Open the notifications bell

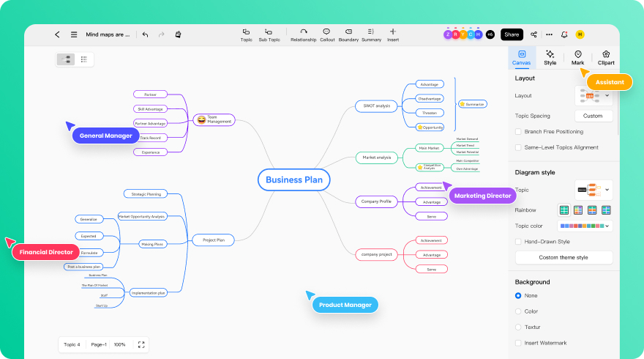(564, 34)
